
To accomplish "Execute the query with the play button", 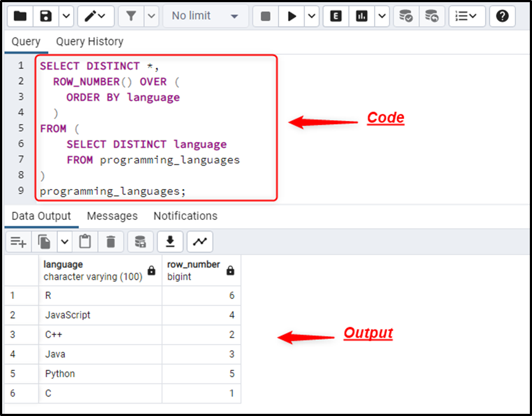I will (292, 16).
